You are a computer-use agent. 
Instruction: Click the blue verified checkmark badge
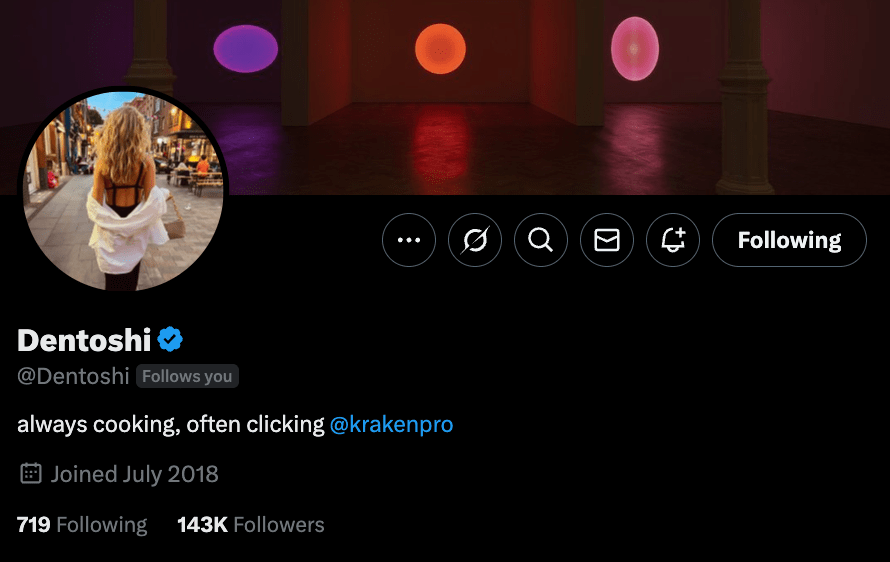(x=170, y=340)
